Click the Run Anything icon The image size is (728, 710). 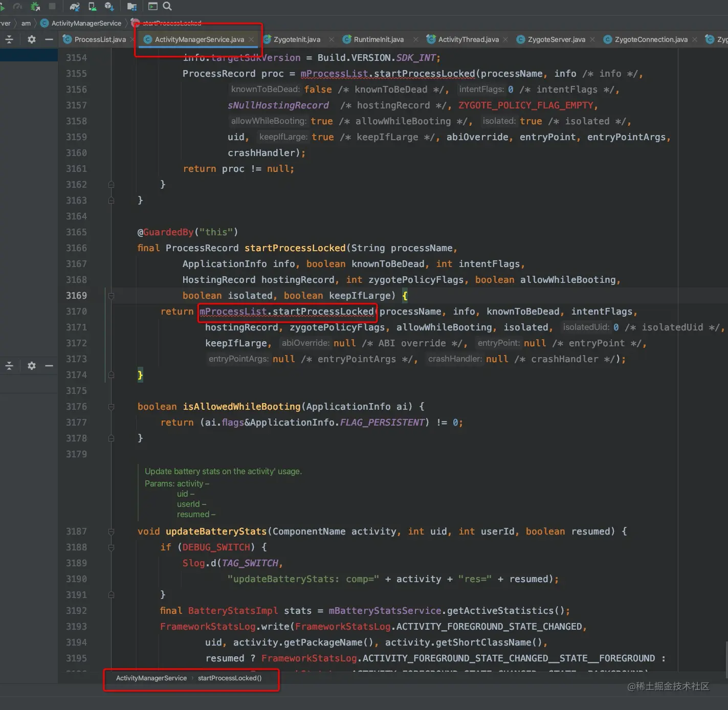tap(152, 6)
